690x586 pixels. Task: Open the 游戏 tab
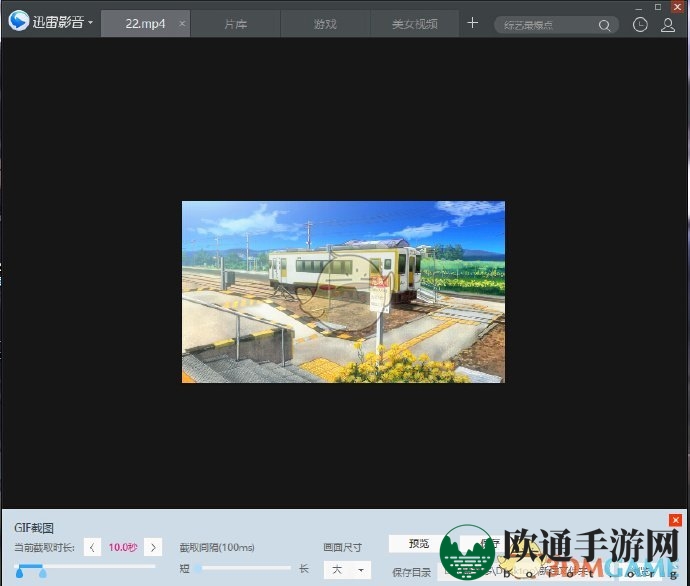[326, 24]
